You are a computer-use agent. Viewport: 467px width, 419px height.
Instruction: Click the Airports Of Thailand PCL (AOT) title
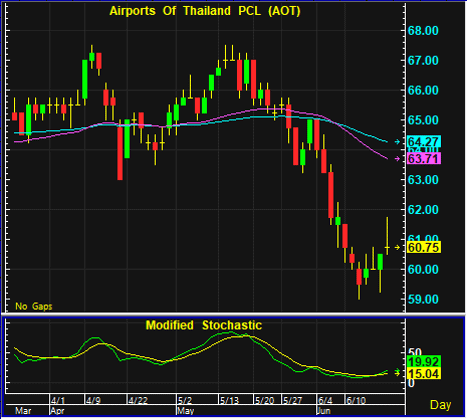point(205,11)
